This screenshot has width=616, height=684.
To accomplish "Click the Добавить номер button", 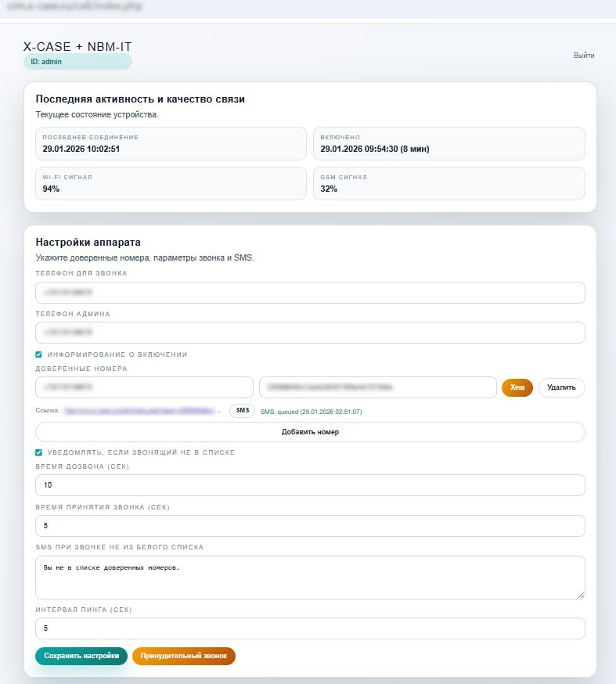I will 310,432.
